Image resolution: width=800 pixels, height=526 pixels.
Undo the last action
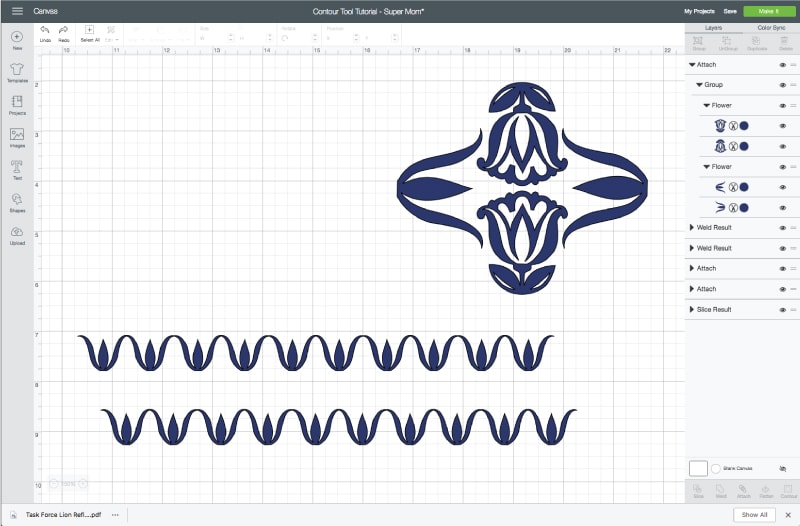click(x=45, y=32)
